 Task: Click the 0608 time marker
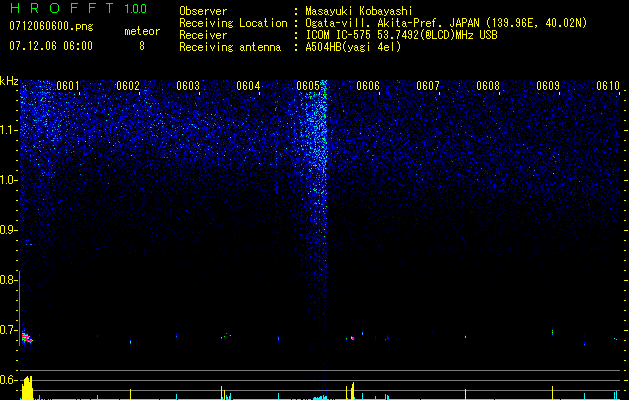488,86
